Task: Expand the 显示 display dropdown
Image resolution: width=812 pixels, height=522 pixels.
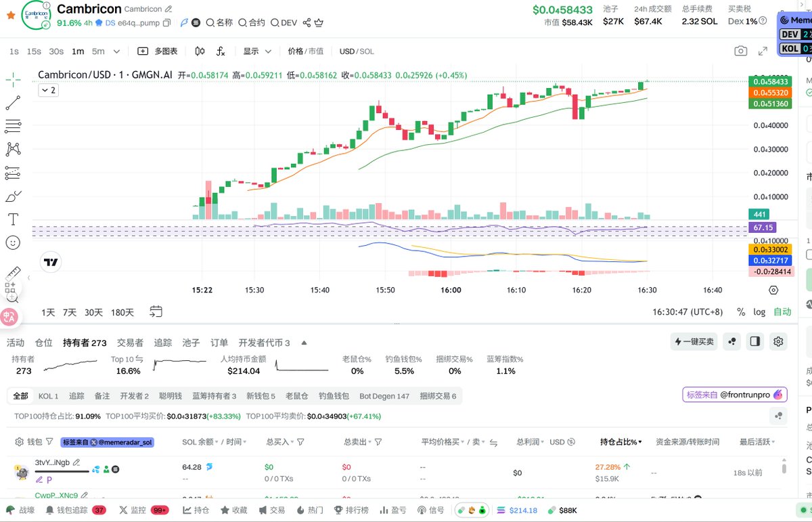Action: pyautogui.click(x=257, y=51)
